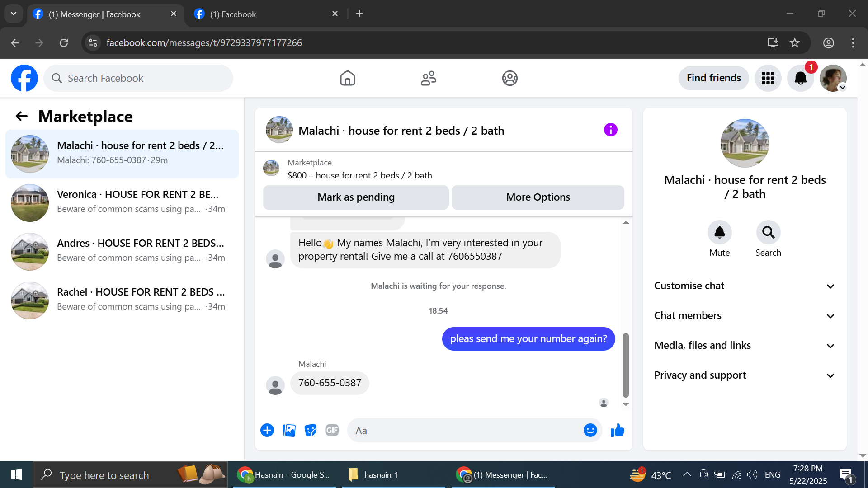Open the notifications bell
Image resolution: width=868 pixels, height=488 pixels.
tap(800, 78)
